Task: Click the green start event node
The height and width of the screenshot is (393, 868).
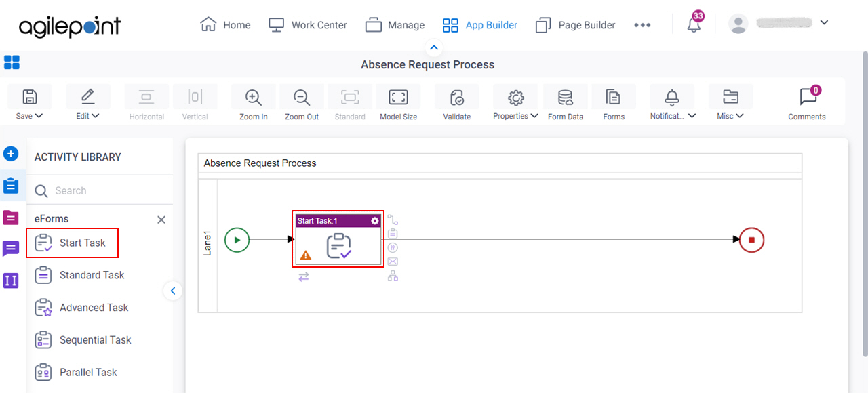Action: [x=237, y=239]
